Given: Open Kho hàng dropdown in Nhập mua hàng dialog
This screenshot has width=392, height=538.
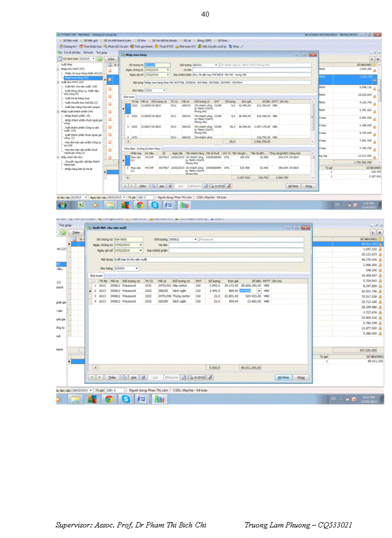Looking at the screenshot, I should pyautogui.click(x=164, y=91).
